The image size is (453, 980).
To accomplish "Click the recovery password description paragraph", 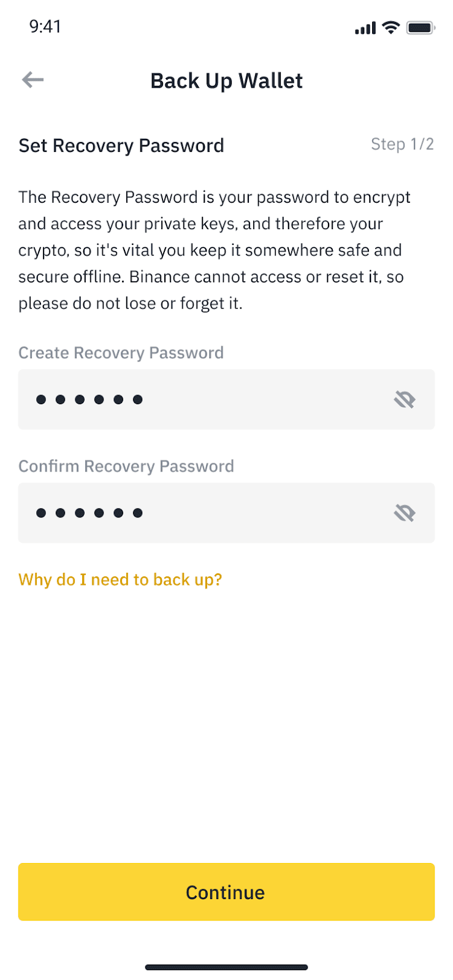I will (215, 250).
